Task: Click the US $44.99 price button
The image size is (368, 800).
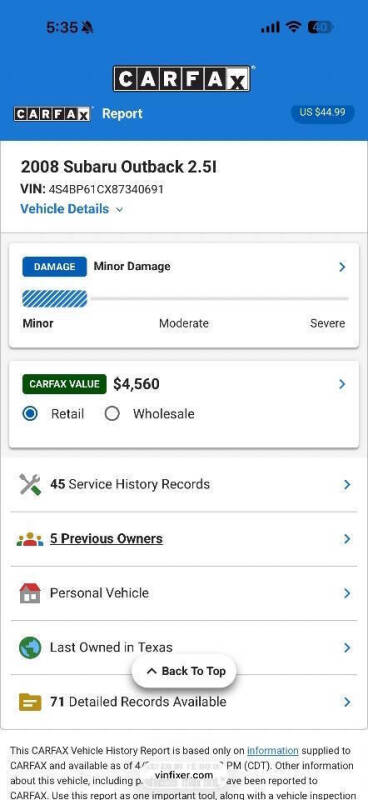Action: (323, 112)
